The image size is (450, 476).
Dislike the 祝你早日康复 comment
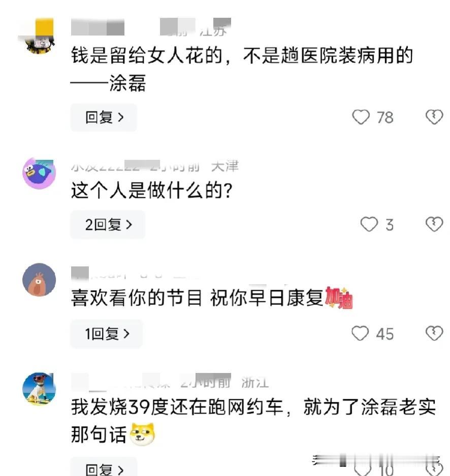pos(434,333)
